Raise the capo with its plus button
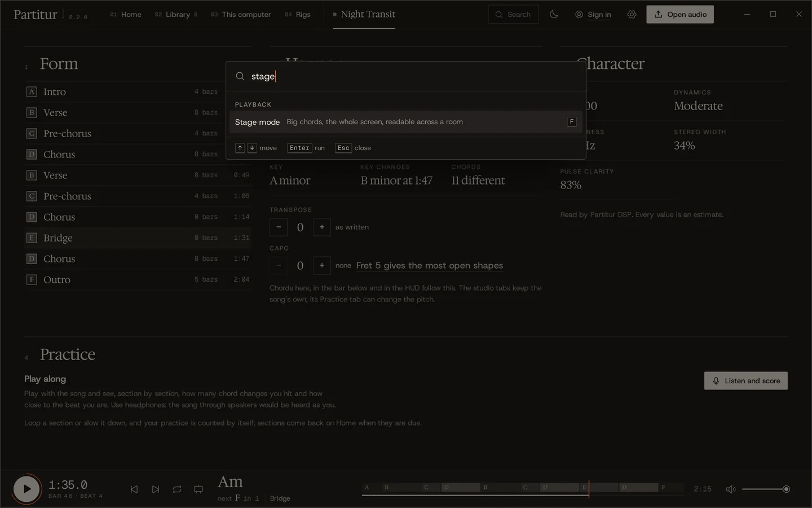The image size is (812, 508). point(322,265)
